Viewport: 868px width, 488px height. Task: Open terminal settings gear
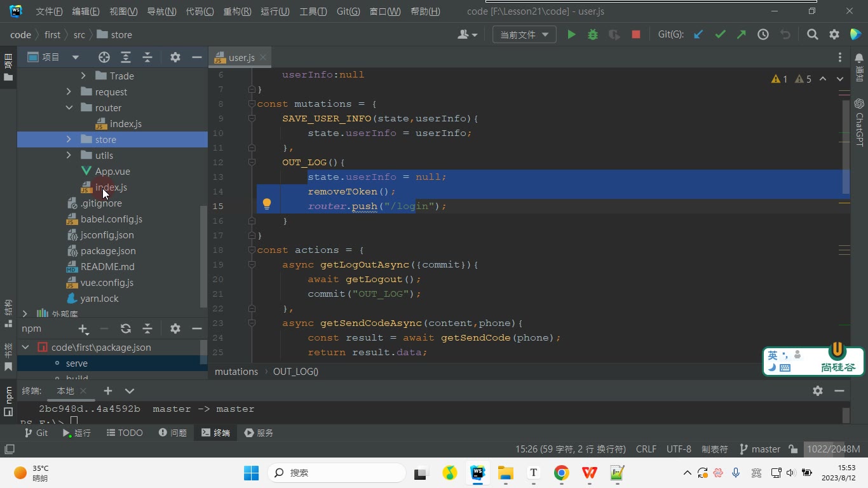(818, 391)
